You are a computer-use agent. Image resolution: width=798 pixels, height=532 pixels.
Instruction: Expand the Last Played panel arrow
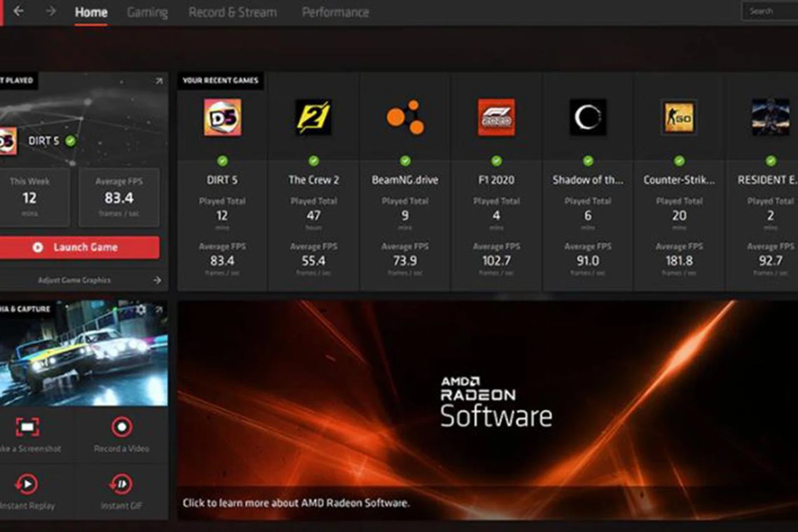click(x=159, y=81)
